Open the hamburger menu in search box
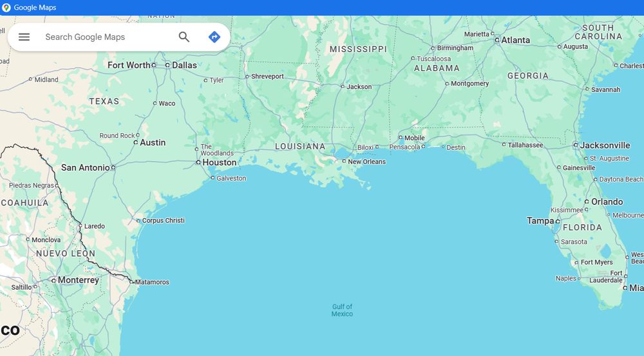This screenshot has width=644, height=356. point(24,37)
